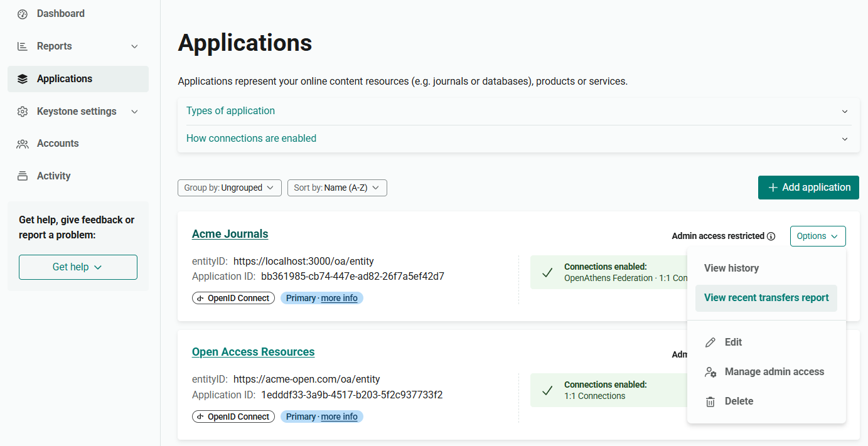
Task: Click Admin access restricted label on Acme Journals
Action: [718, 236]
